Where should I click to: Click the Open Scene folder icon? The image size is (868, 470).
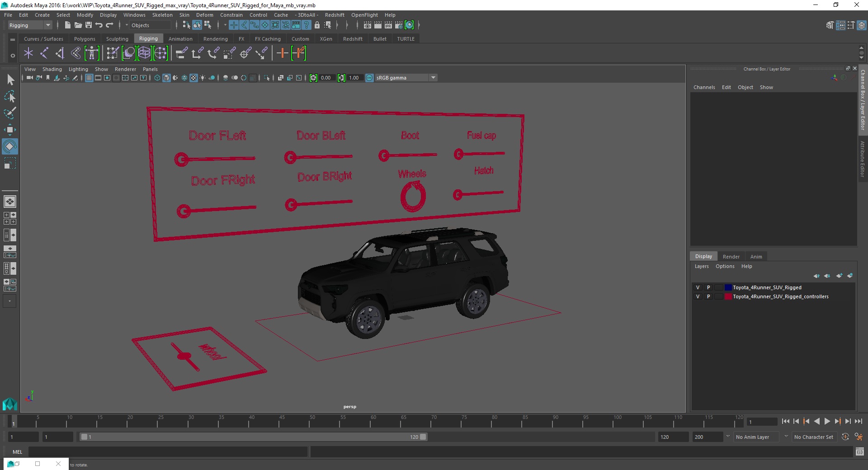point(78,25)
